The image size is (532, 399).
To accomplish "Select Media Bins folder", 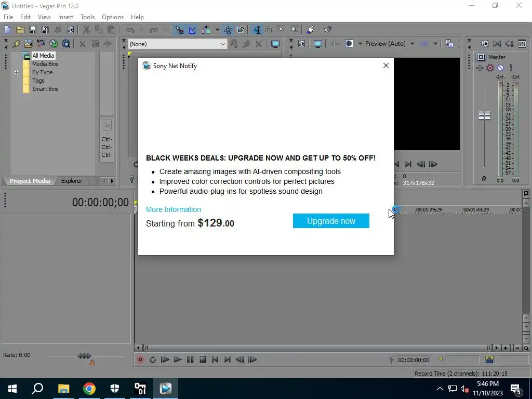I will [x=45, y=64].
